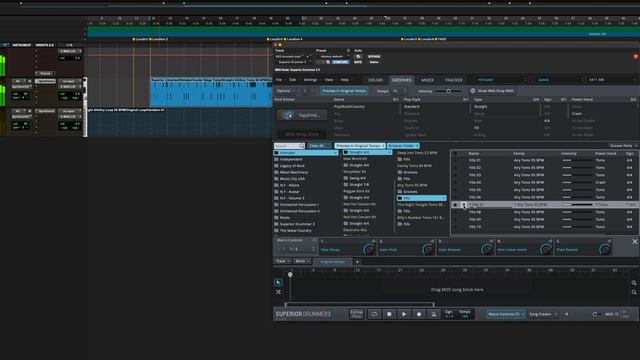Click the add song track plus button
Screen dimensions: 640x360
click(x=357, y=262)
